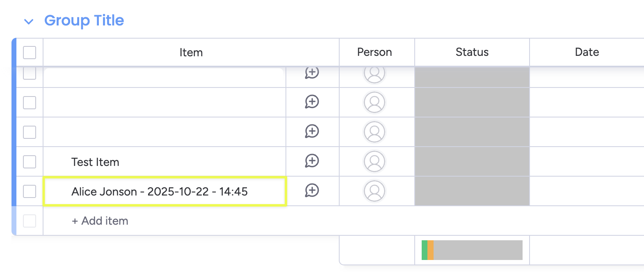Screen dimensions: 644x276
Task: Pick a date for the Test Item row
Action: pos(587,161)
